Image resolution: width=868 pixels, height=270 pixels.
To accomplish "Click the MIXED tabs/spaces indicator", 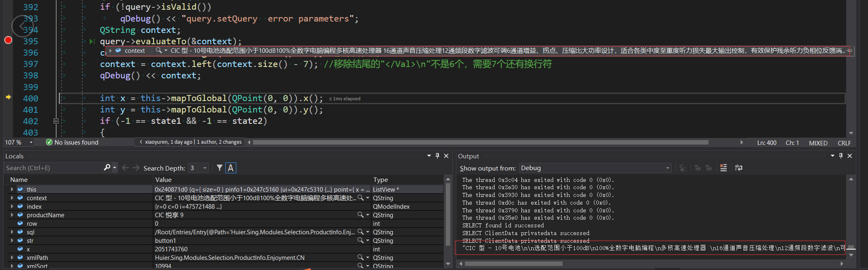I will [x=818, y=143].
